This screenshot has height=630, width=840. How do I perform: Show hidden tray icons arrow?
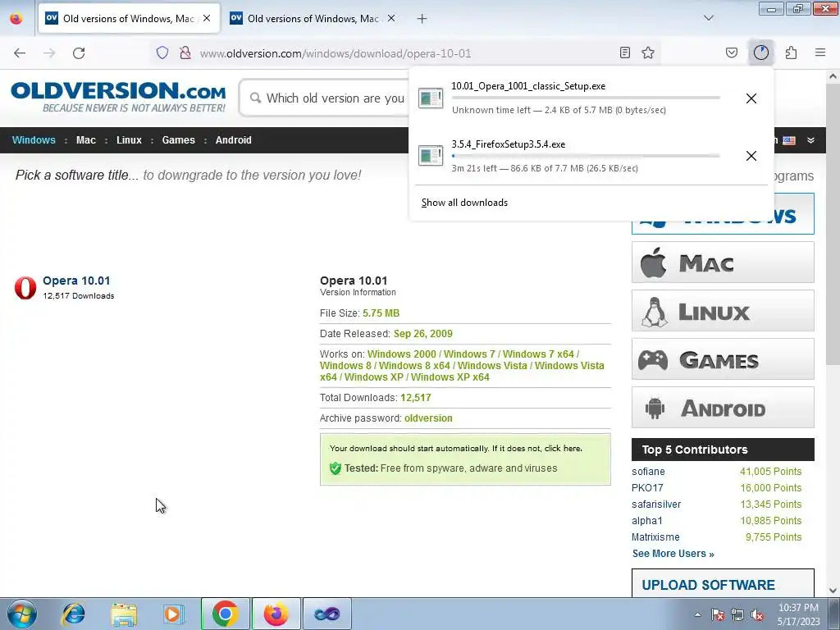[697, 614]
